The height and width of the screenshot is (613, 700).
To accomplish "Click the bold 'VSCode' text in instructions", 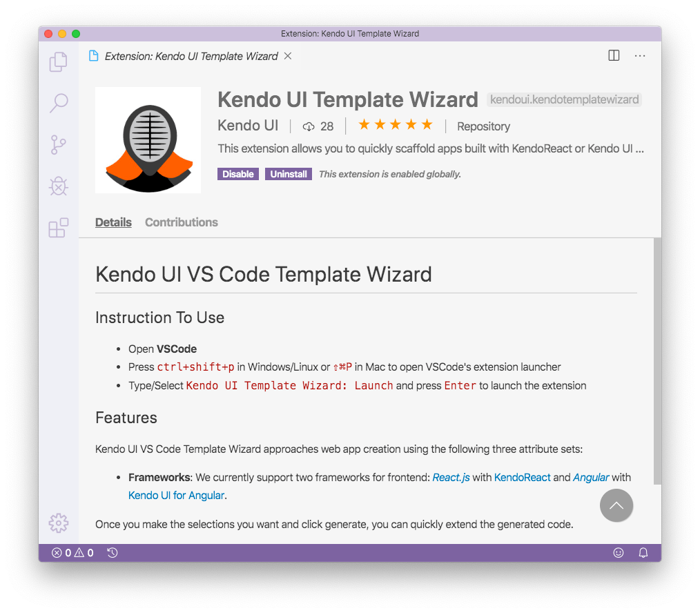I will coord(177,349).
